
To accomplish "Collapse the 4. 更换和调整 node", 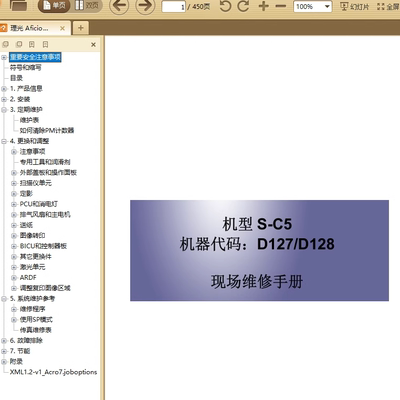I will [x=4, y=141].
